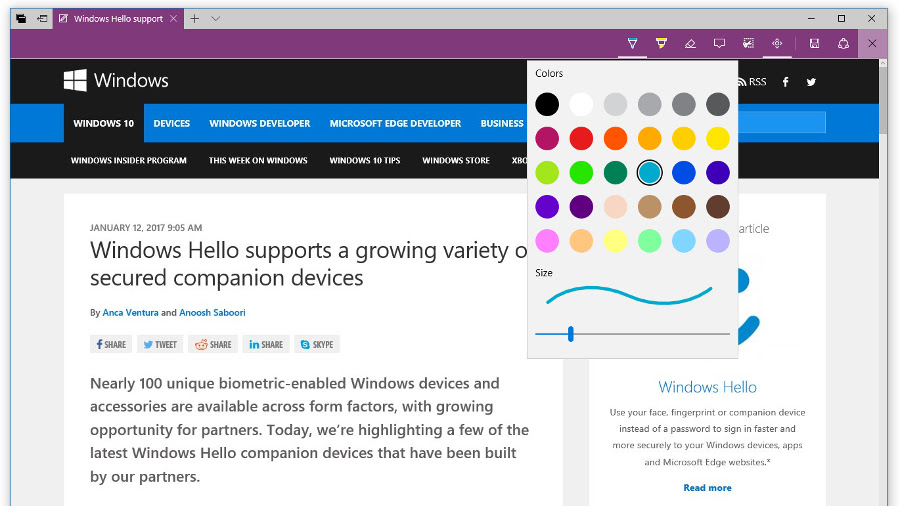This screenshot has width=900, height=506.
Task: Pick the dark teal green swatch
Action: 615,173
